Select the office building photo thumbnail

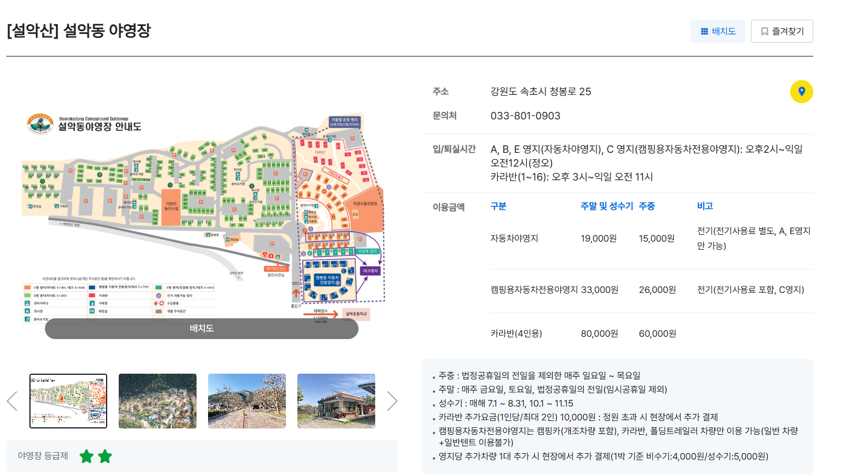336,400
